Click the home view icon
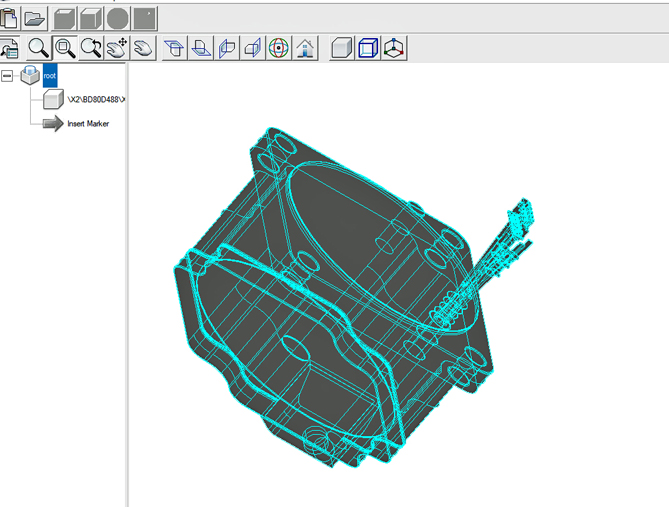669x507 pixels. pyautogui.click(x=305, y=48)
